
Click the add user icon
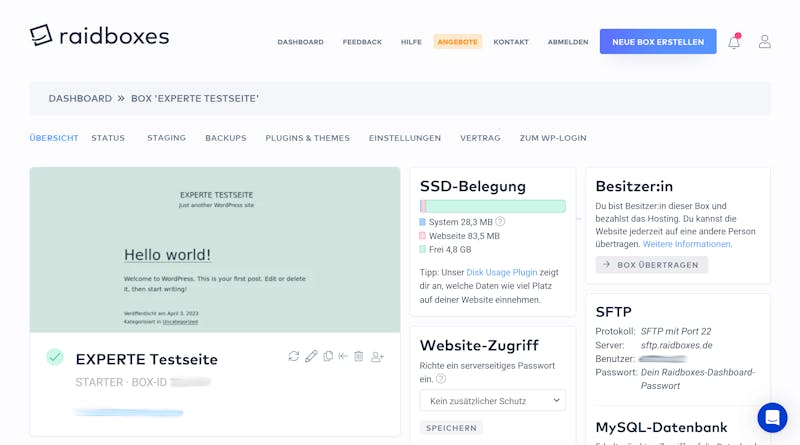[378, 357]
